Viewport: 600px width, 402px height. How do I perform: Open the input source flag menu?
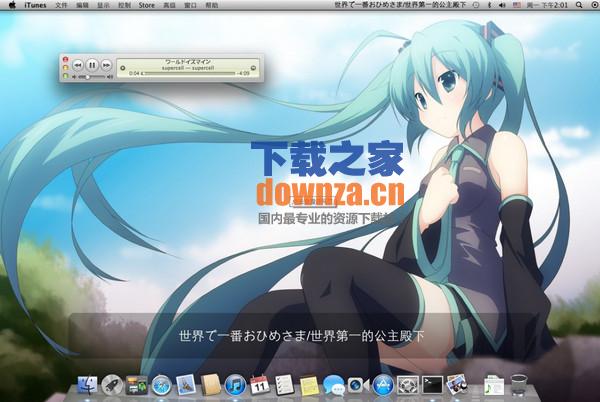517,5
